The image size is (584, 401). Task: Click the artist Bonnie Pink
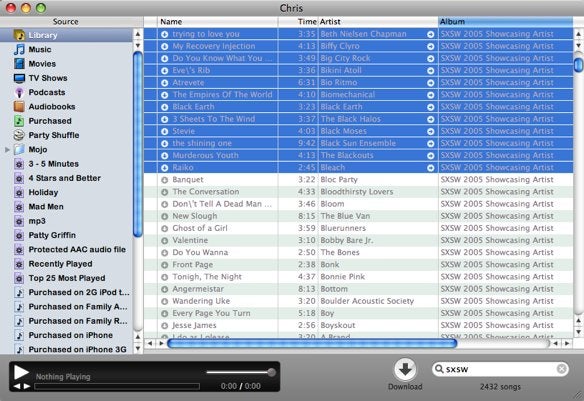(x=343, y=277)
